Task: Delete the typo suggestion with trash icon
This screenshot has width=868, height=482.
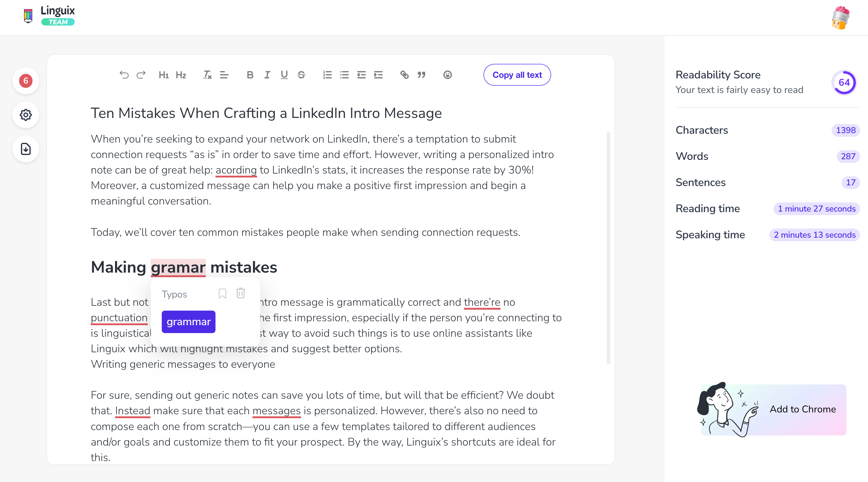Action: tap(241, 293)
